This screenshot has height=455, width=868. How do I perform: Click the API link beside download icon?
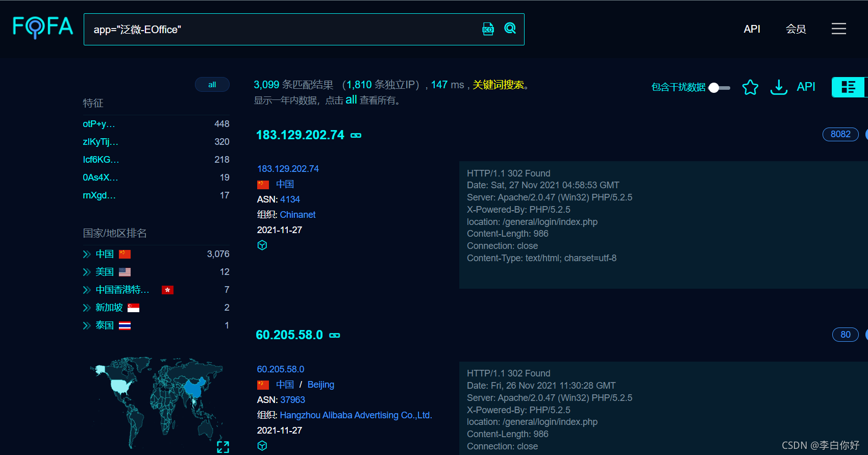(806, 87)
